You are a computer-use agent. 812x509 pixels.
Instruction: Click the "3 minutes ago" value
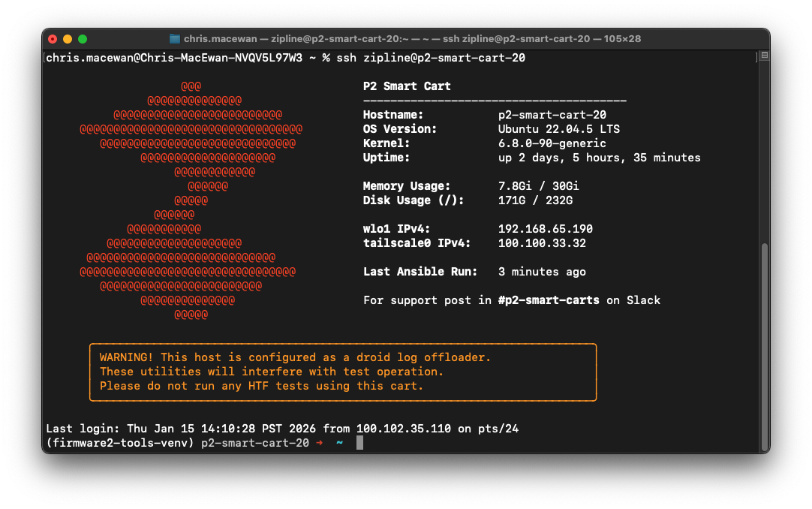pyautogui.click(x=542, y=272)
